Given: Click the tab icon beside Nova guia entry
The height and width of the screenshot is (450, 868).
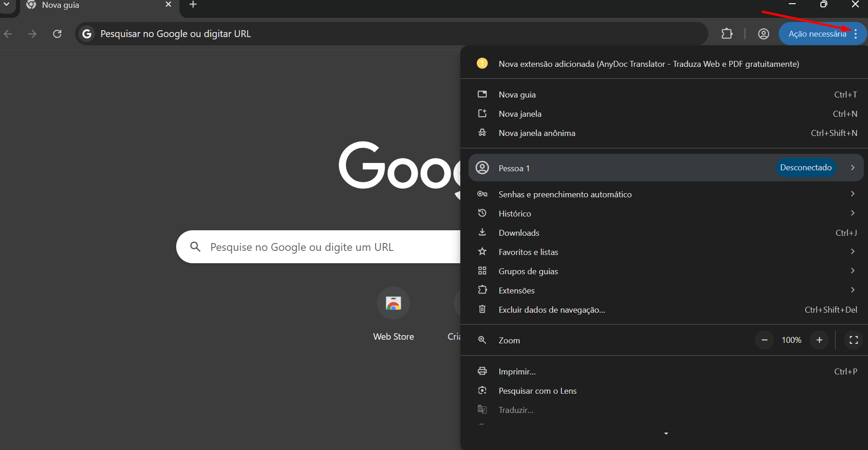Looking at the screenshot, I should coord(482,94).
